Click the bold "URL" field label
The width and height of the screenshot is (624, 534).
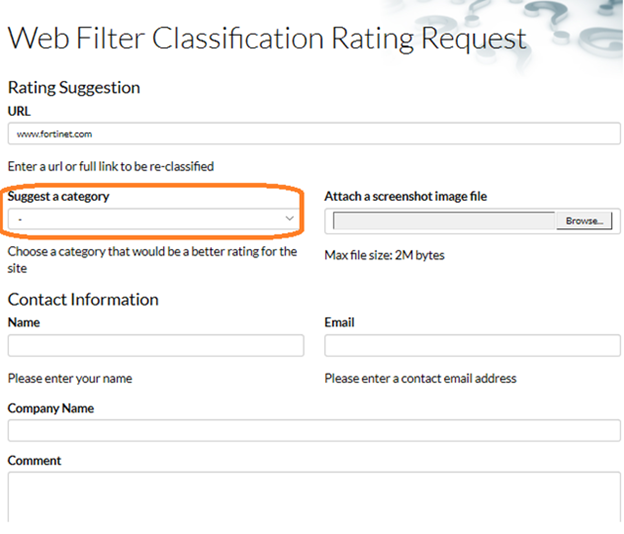(x=19, y=111)
